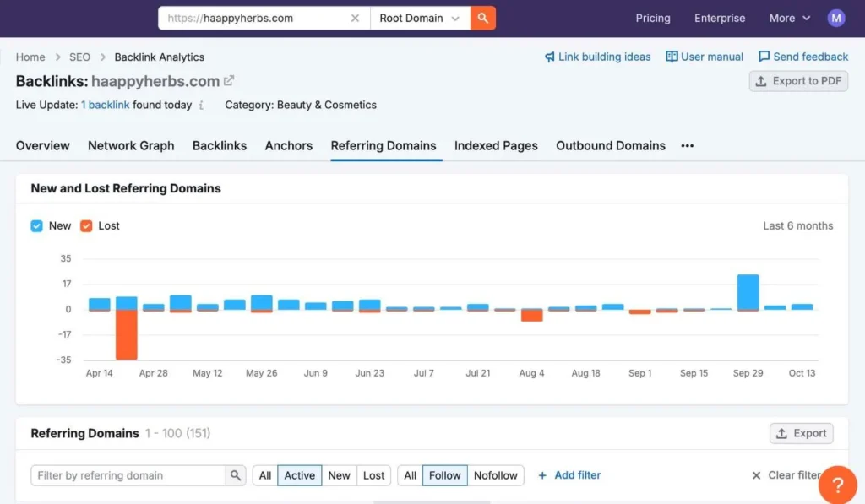The width and height of the screenshot is (865, 504).
Task: Switch to the Network Graph tab
Action: click(x=131, y=145)
